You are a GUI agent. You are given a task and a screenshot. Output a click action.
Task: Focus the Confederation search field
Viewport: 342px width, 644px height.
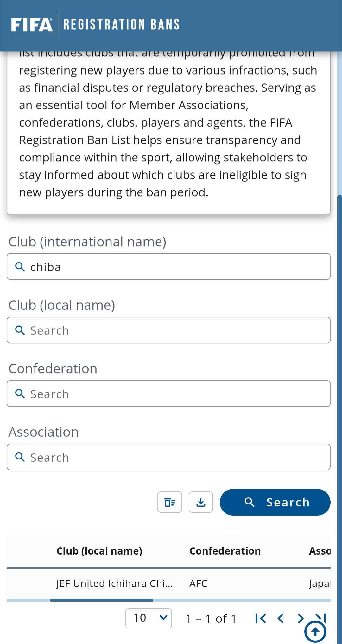pos(168,394)
